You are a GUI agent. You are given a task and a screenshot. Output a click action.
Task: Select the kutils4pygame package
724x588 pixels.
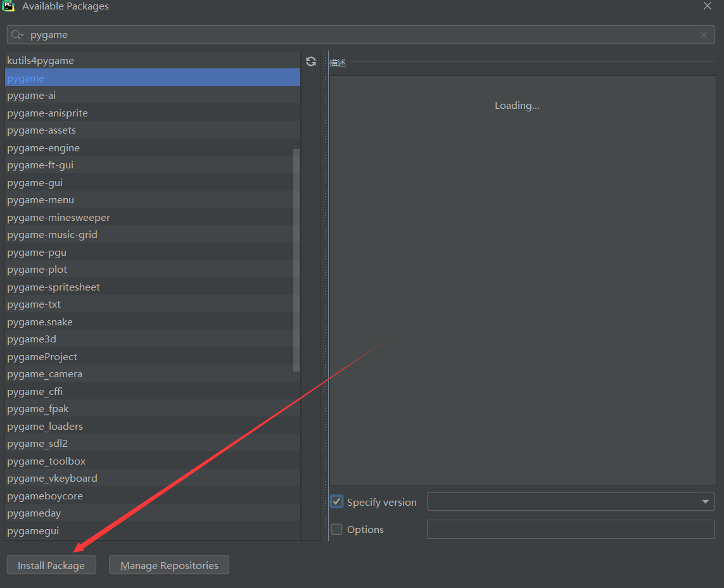[153, 61]
